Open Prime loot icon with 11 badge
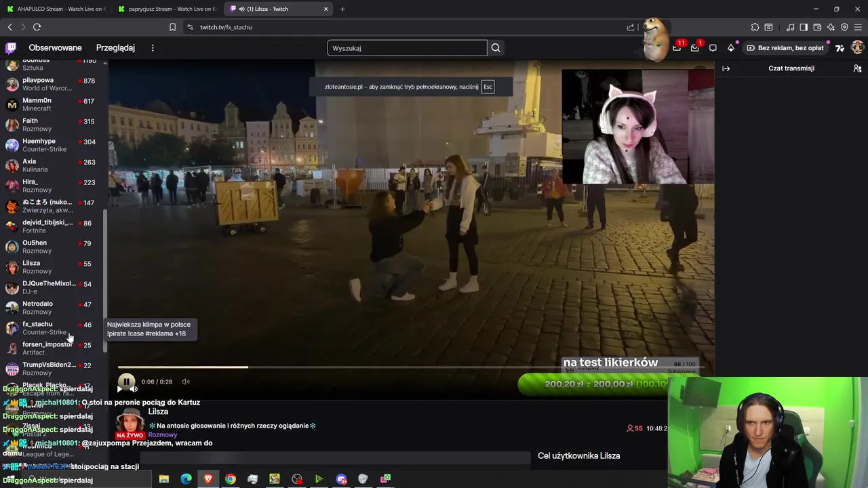This screenshot has width=868, height=488. [677, 47]
